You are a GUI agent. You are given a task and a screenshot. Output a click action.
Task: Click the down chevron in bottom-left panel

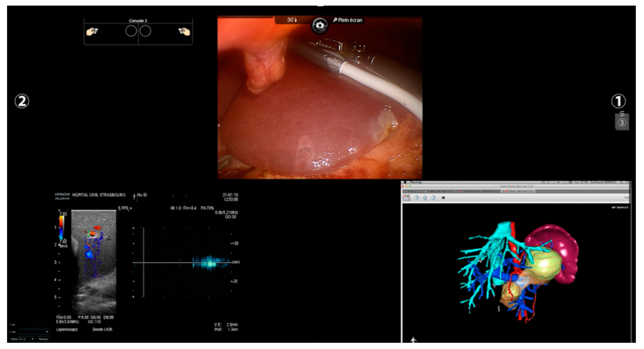coord(46,324)
